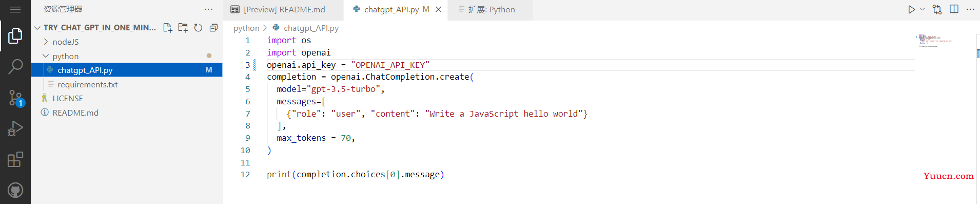This screenshot has width=980, height=204.
Task: Toggle split editor layout icon
Action: [x=954, y=9]
